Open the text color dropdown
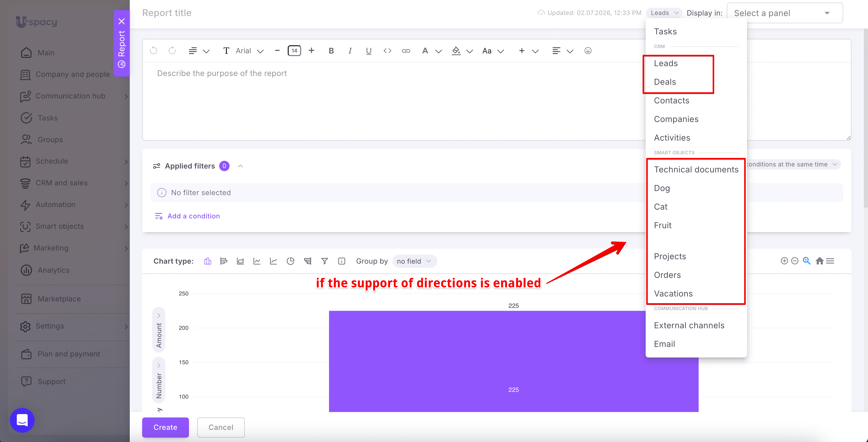The width and height of the screenshot is (868, 442). 432,51
